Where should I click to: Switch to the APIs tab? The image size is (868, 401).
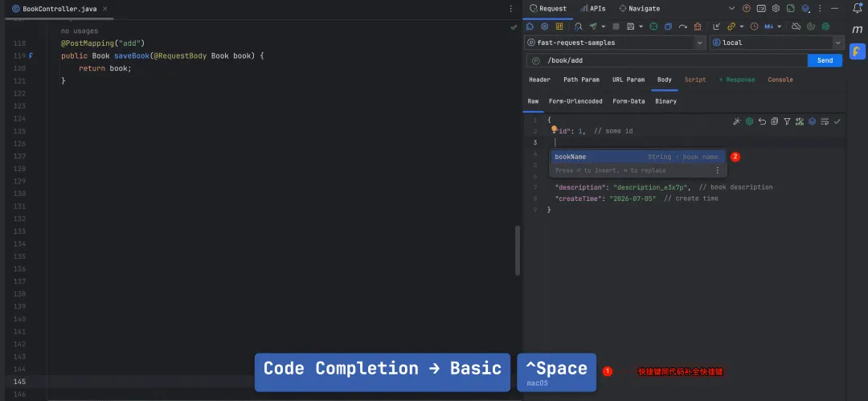point(593,8)
